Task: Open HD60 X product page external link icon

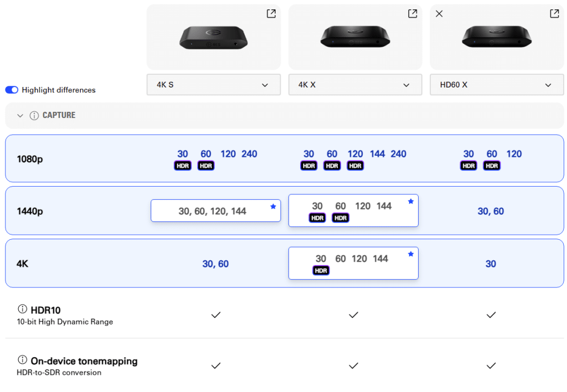Action: 554,14
